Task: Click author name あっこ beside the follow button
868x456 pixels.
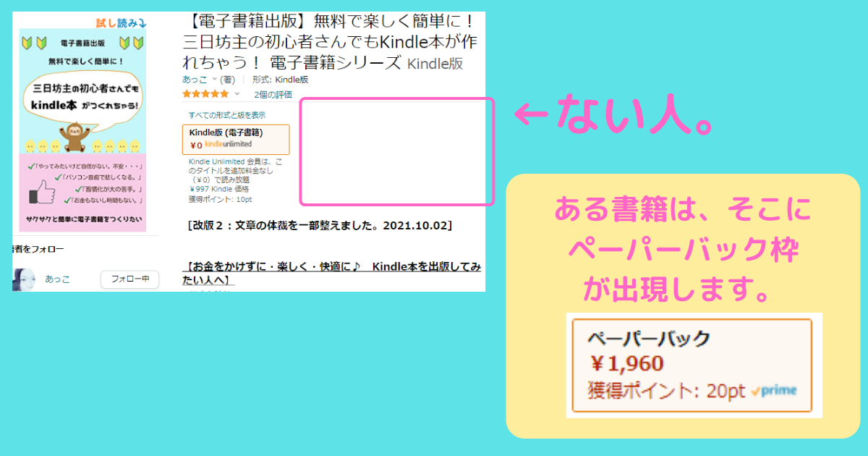Action: pyautogui.click(x=57, y=279)
